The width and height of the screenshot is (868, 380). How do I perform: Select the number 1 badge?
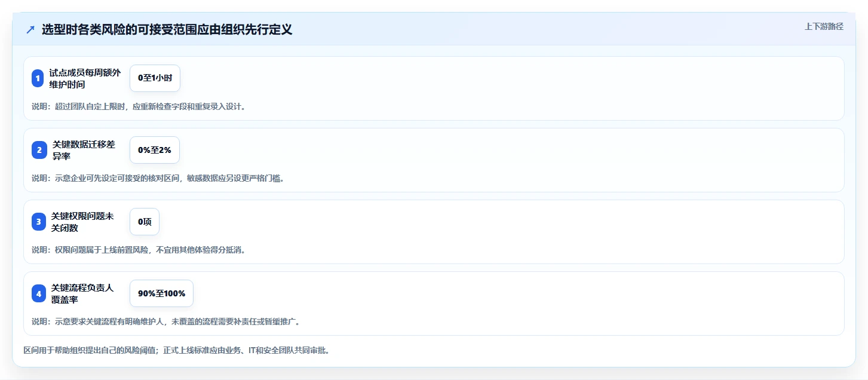38,78
